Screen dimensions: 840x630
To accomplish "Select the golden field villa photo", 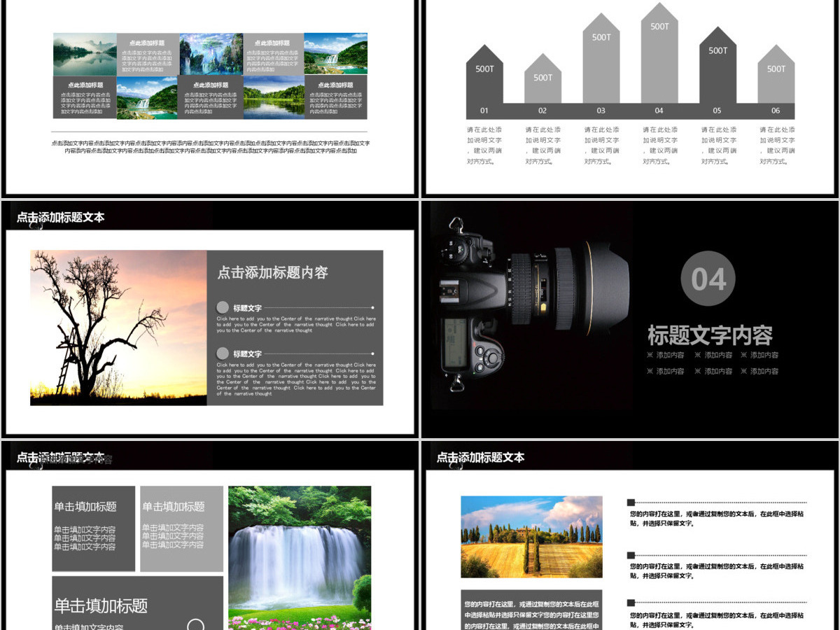I will click(531, 537).
